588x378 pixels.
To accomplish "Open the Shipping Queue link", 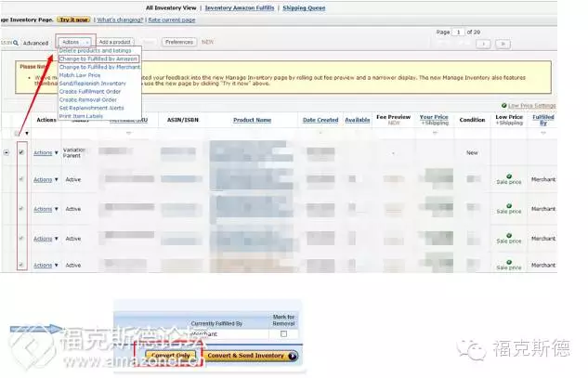I will tap(304, 7).
